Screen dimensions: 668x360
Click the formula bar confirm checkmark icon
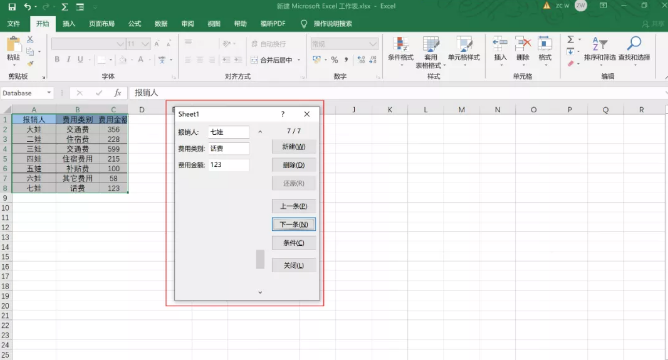99,93
